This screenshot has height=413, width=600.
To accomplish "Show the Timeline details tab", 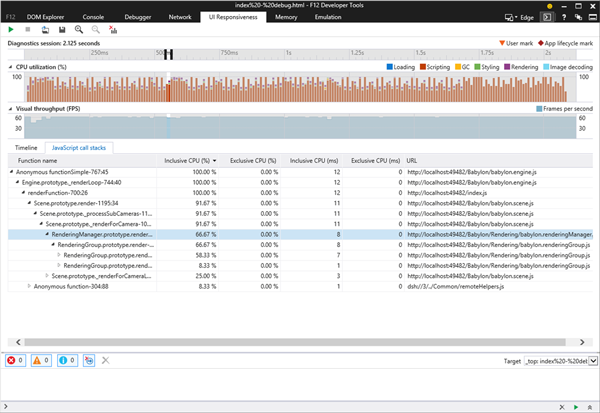I will point(26,148).
